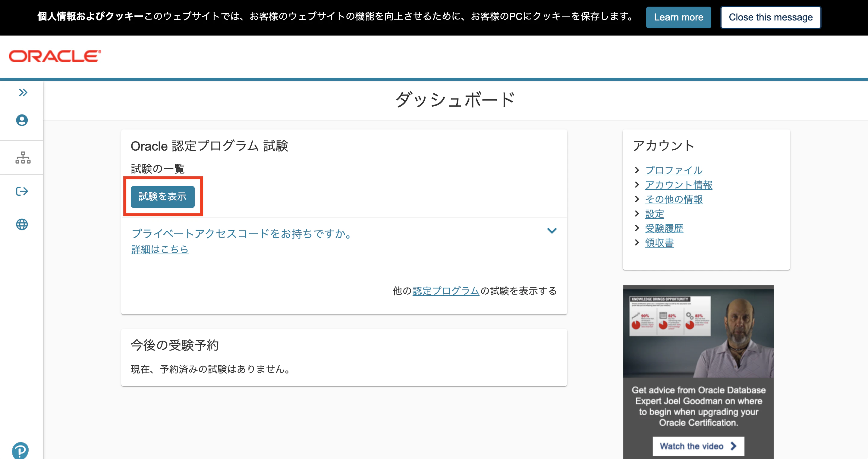Close this message in cookie banner

point(771,17)
